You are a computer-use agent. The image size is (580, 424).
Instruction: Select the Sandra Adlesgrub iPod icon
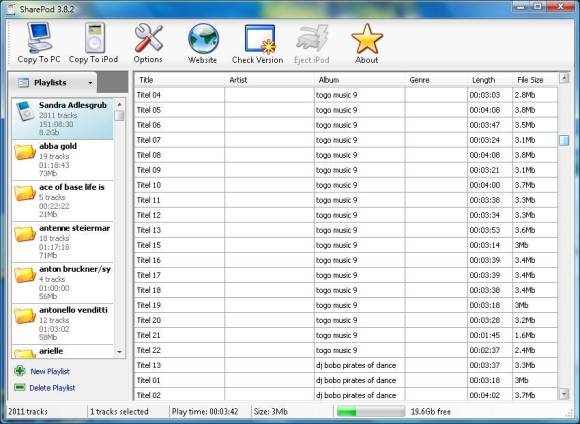click(25, 111)
